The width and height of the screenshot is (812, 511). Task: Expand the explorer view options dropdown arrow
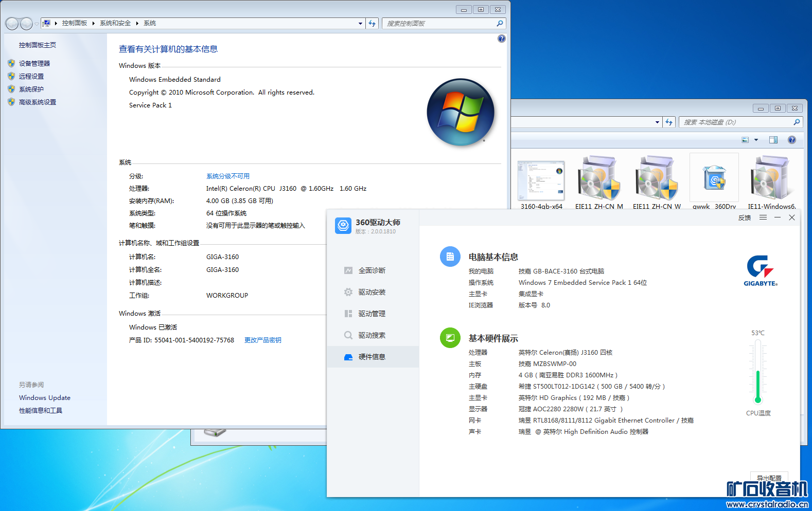pyautogui.click(x=756, y=140)
